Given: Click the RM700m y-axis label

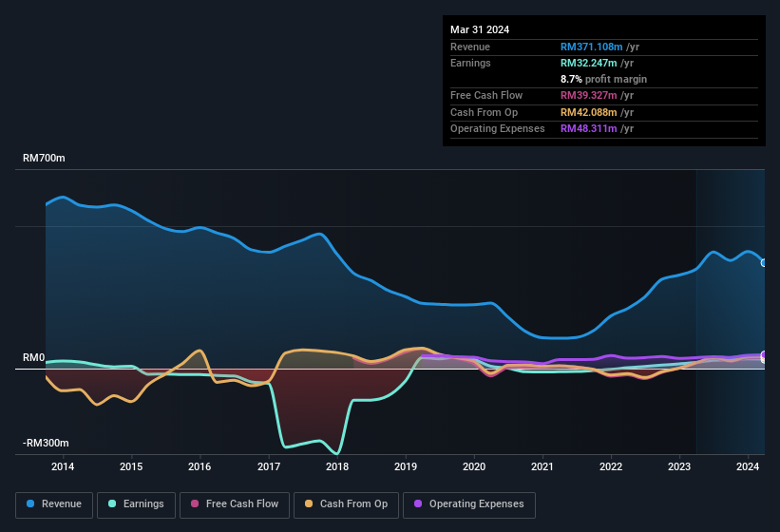Looking at the screenshot, I should [x=44, y=158].
